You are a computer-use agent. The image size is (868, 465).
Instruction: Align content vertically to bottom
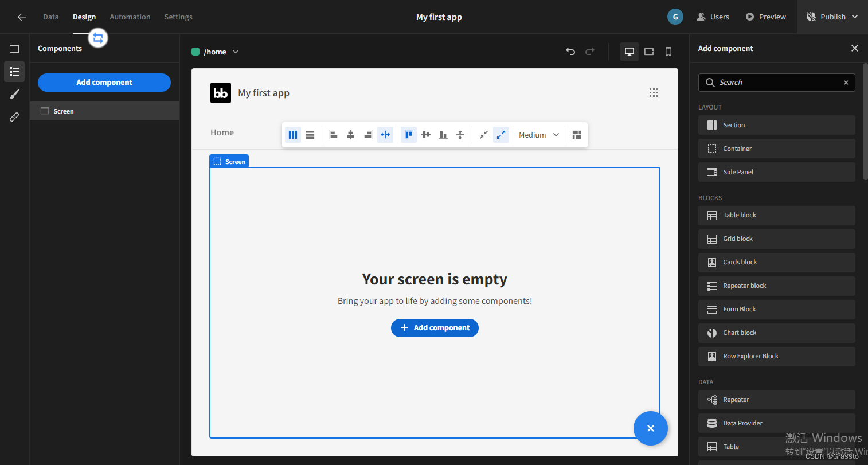pos(443,135)
